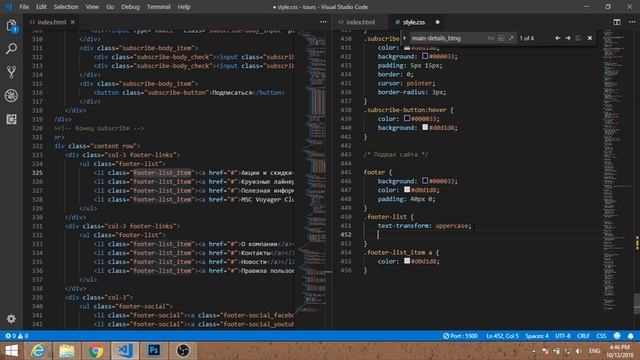Switch to right-group index.html tab
The width and height of the screenshot is (640, 360).
(361, 22)
